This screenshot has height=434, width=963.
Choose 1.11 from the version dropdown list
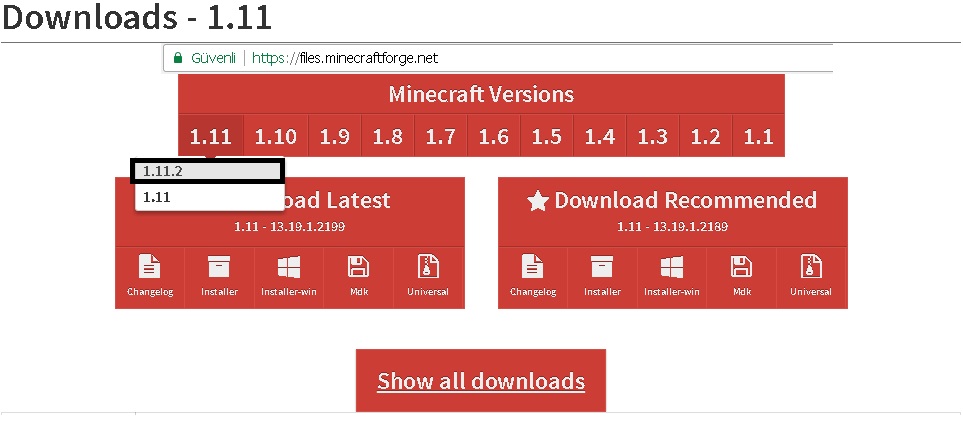pos(209,197)
